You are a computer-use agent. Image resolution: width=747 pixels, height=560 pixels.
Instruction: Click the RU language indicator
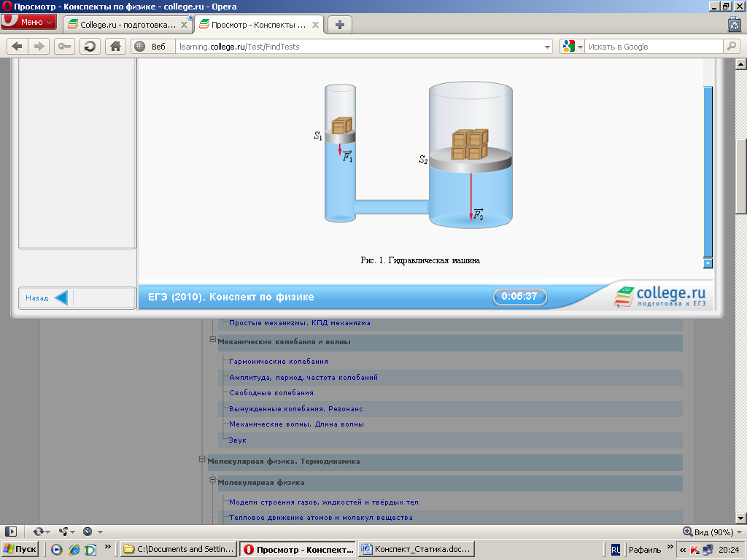click(616, 550)
